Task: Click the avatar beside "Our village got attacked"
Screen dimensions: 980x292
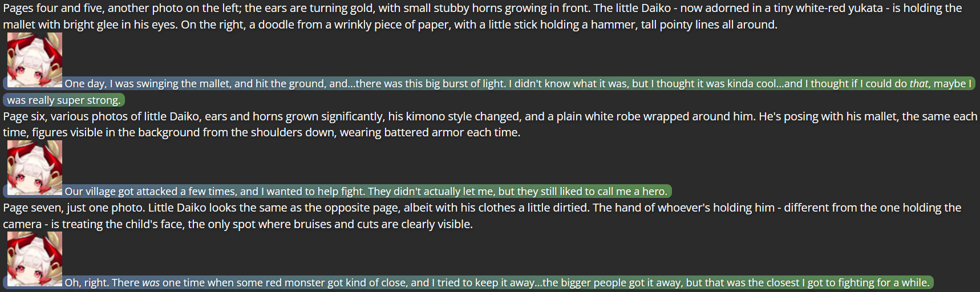Action: pos(35,168)
